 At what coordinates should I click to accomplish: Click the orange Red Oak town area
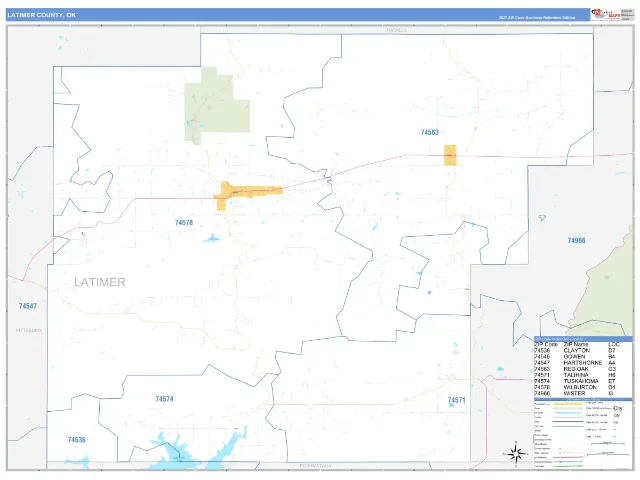coord(450,155)
